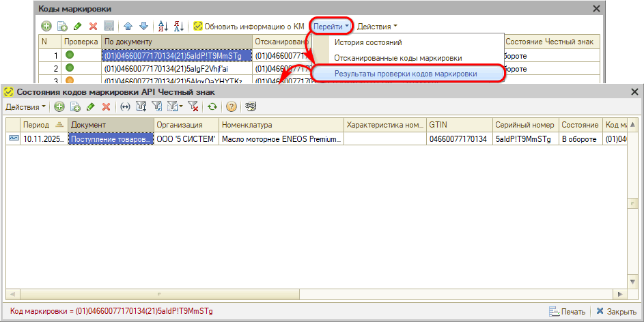Select the Поступление товаров document cell
This screenshot has width=644, height=322.
pyautogui.click(x=111, y=139)
